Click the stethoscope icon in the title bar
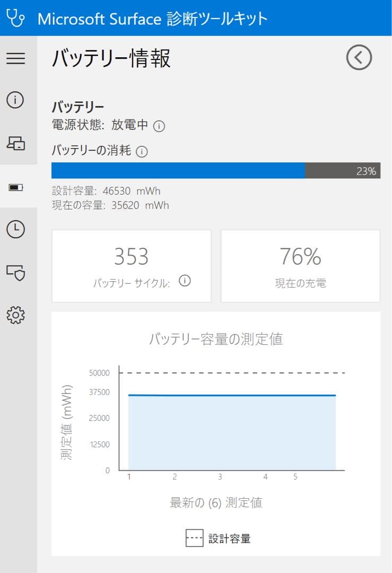 pos(15,18)
